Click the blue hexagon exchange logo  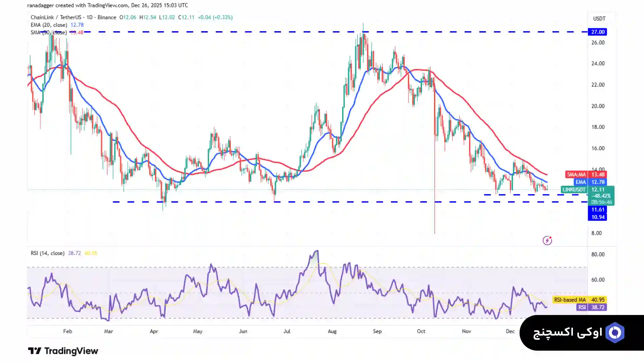coord(615,333)
